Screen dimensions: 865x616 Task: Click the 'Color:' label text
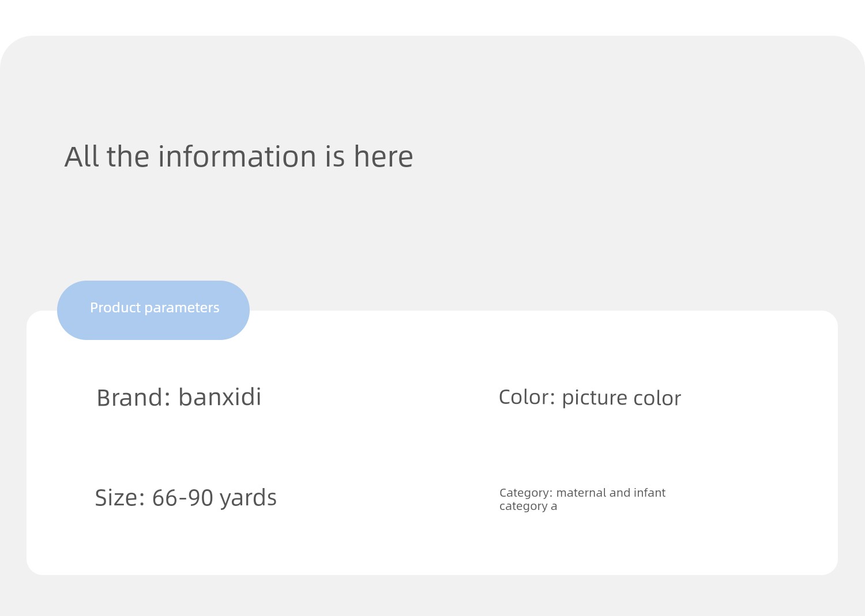(x=527, y=397)
